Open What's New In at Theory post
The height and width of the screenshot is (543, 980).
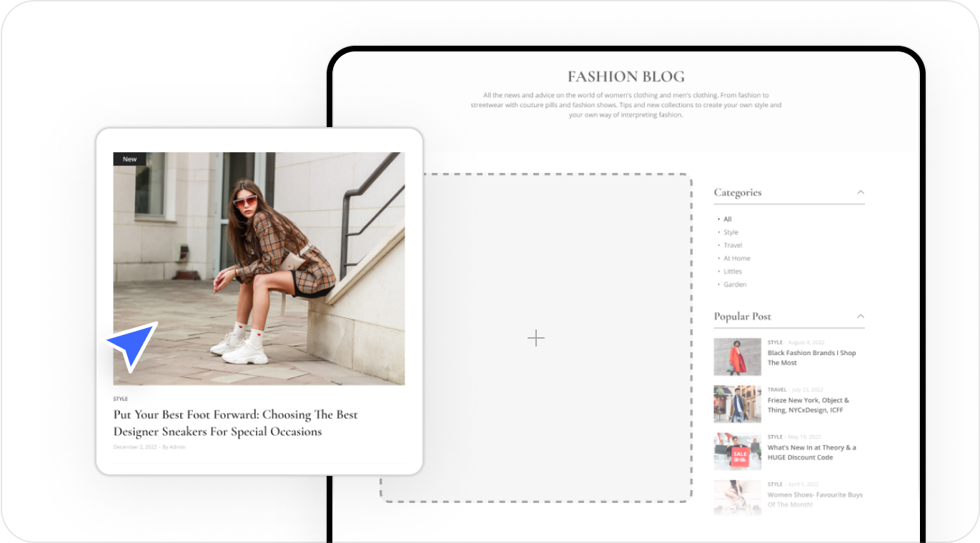[x=811, y=452]
